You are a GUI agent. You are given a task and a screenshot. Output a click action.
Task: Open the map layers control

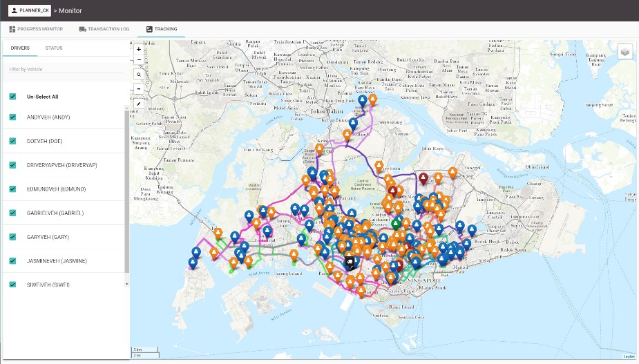tap(624, 52)
